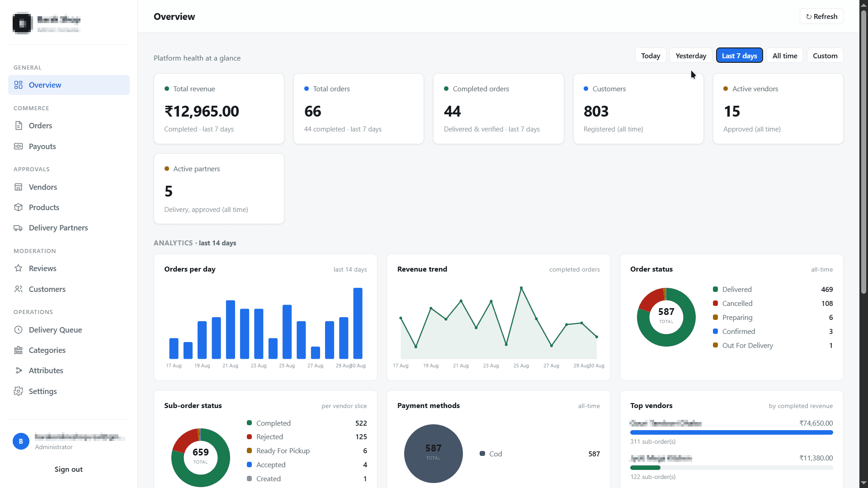
Task: Open the Orders page
Action: pos(69,126)
